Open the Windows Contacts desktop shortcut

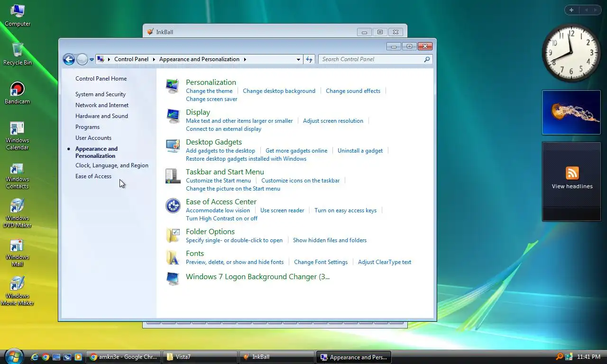(x=18, y=175)
